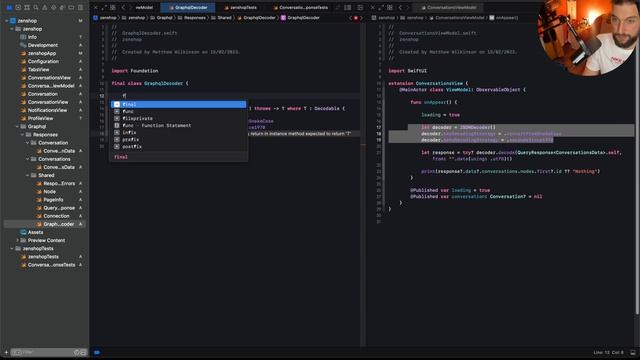
Task: Open the Issue navigator warning icon
Action: point(44,7)
